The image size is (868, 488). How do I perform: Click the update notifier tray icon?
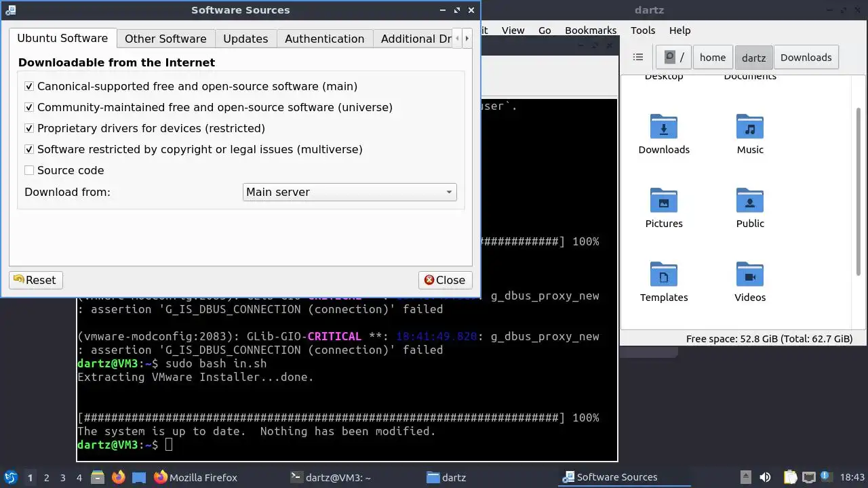(x=827, y=477)
